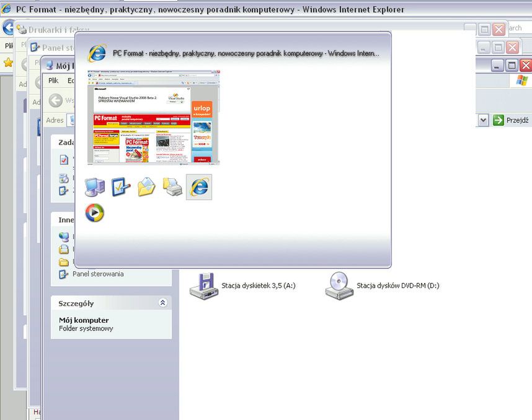Open the address bar dropdown arrow
Viewport: 532px width, 420px height.
pyautogui.click(x=484, y=120)
